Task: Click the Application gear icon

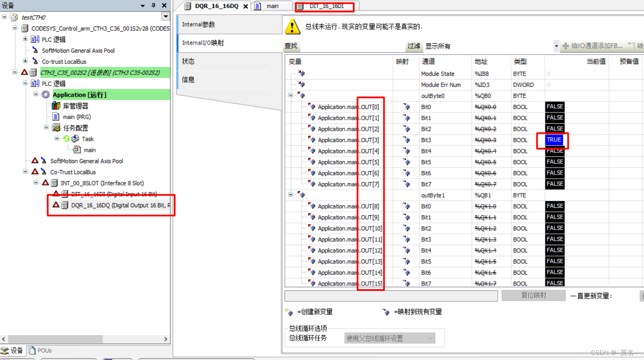Action: tap(46, 95)
